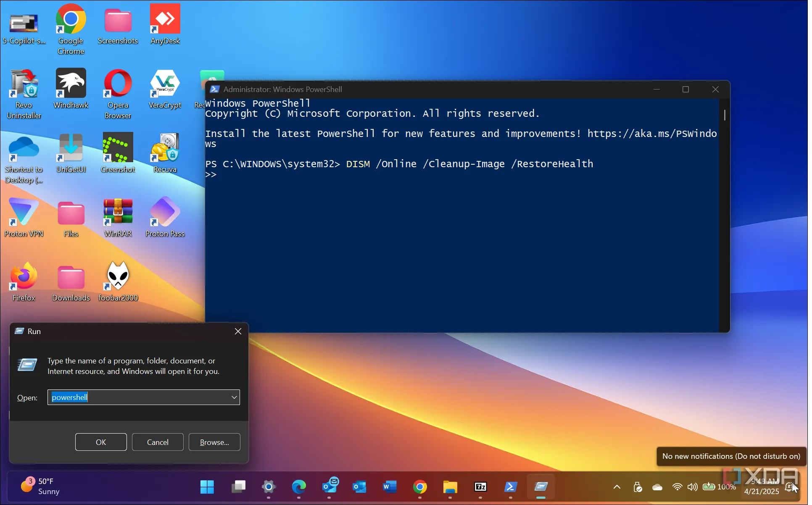812x505 pixels.
Task: Open 7-Zip from the taskbar
Action: click(480, 487)
